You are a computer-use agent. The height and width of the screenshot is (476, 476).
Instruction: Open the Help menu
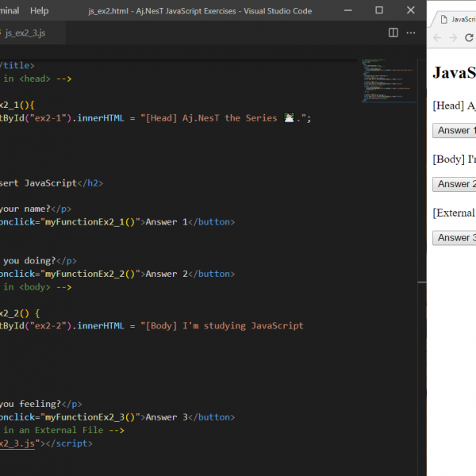pyautogui.click(x=39, y=10)
